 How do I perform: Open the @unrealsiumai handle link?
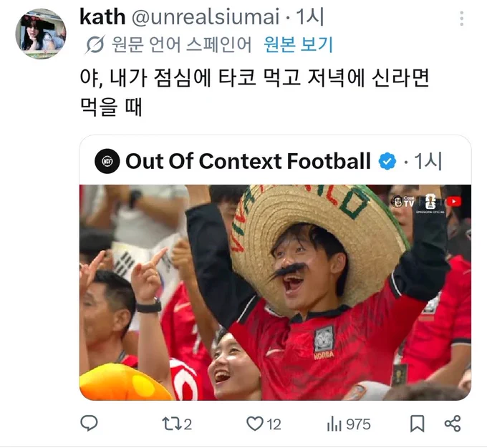click(x=206, y=17)
